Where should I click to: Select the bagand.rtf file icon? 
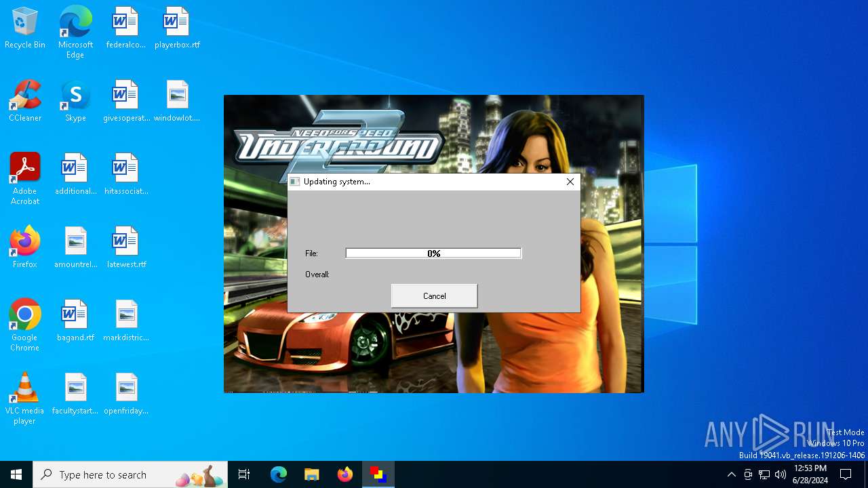point(75,321)
